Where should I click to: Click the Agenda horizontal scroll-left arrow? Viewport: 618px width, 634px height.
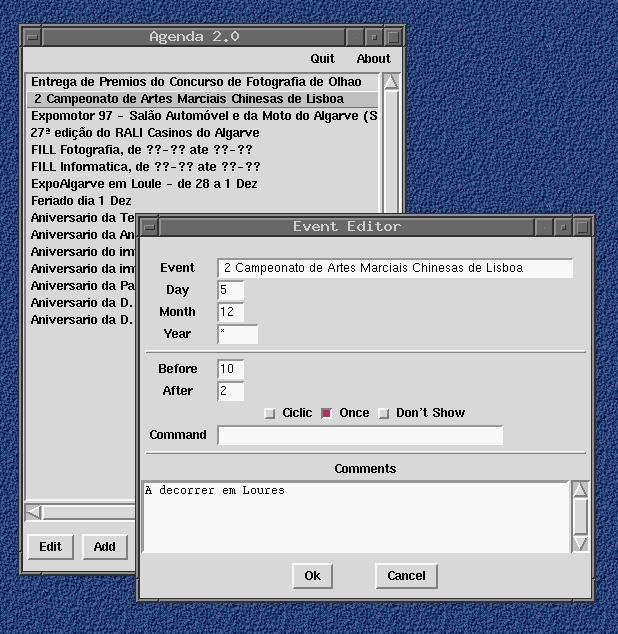click(34, 512)
